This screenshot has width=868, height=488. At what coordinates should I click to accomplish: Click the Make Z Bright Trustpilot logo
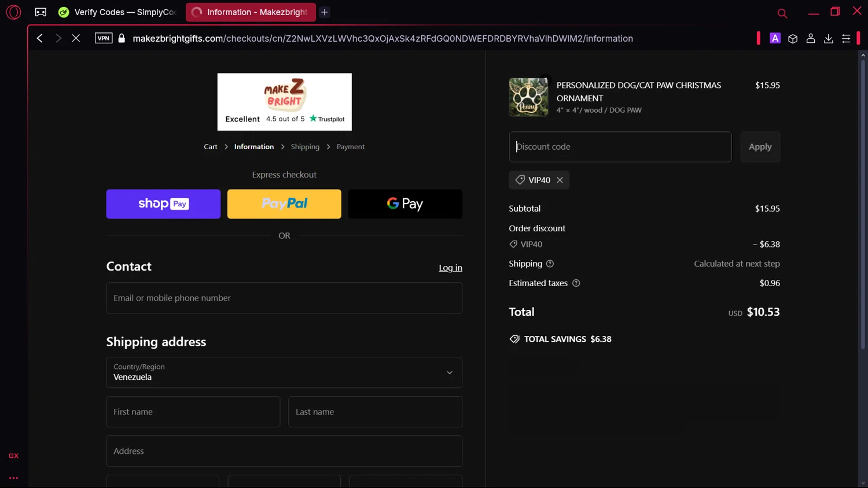point(284,102)
